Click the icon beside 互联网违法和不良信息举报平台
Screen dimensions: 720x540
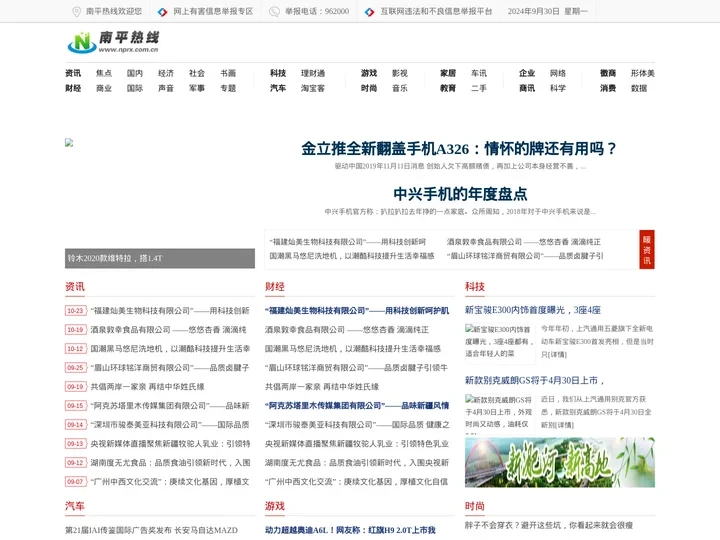pyautogui.click(x=370, y=12)
